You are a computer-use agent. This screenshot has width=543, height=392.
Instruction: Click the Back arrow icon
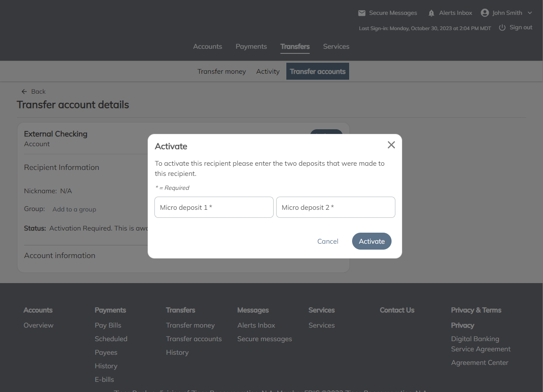24,92
